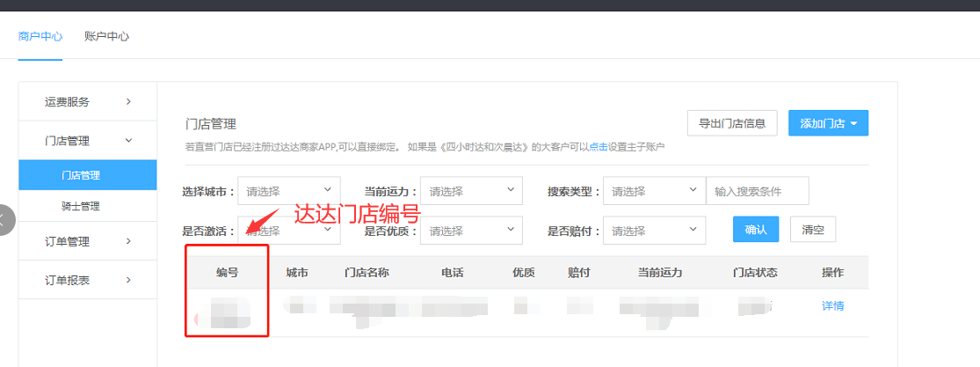Viewport: 980px width, 367px height.
Task: Open the 详情 link in store row
Action: [832, 305]
